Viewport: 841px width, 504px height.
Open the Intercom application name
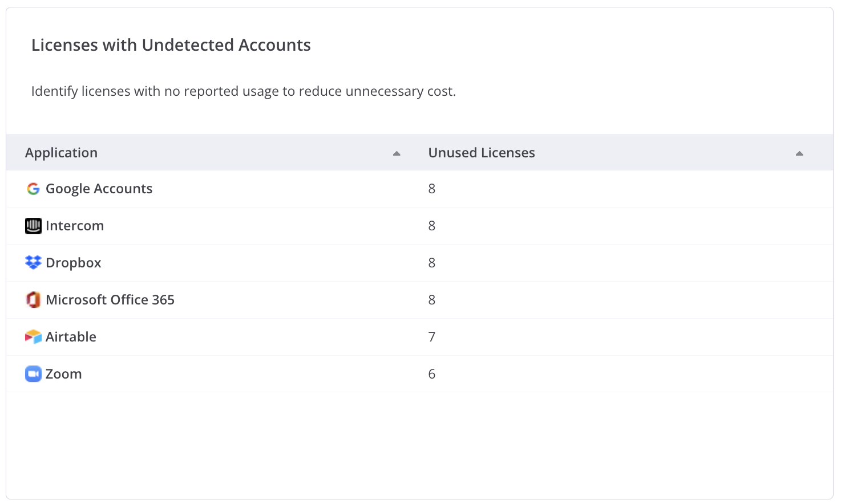click(75, 226)
